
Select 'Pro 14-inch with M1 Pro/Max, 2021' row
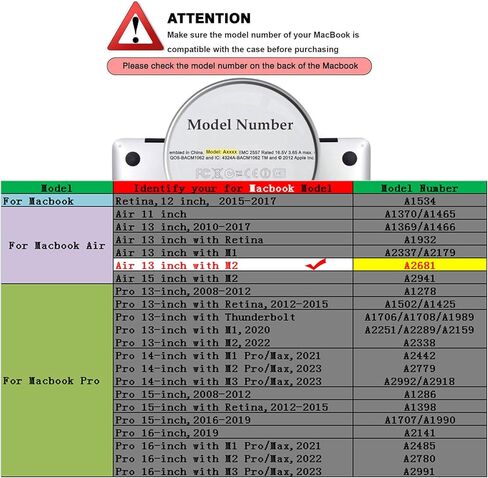tap(233, 355)
